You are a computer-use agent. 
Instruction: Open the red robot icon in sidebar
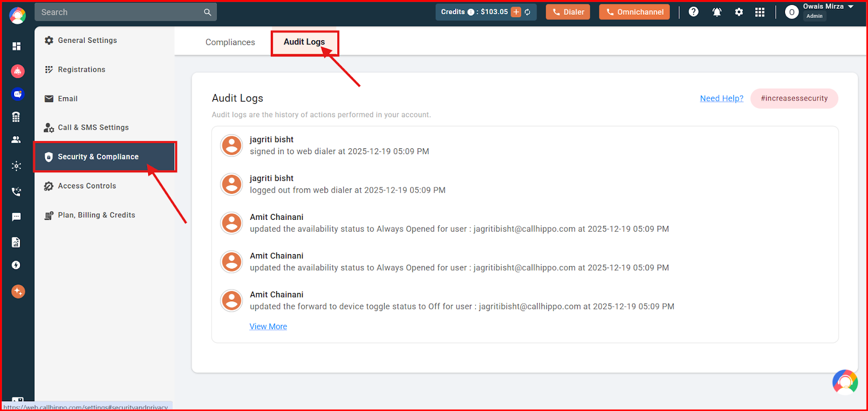(x=17, y=71)
